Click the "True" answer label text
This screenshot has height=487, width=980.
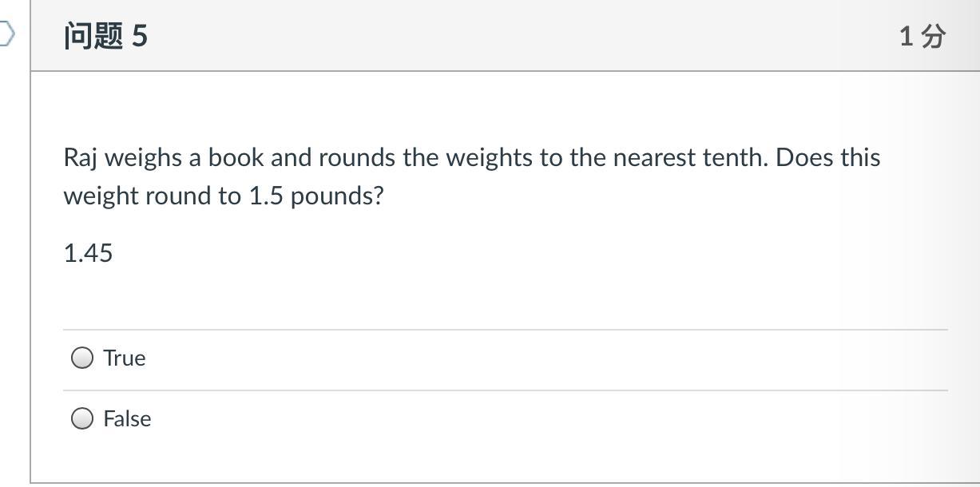pos(125,358)
